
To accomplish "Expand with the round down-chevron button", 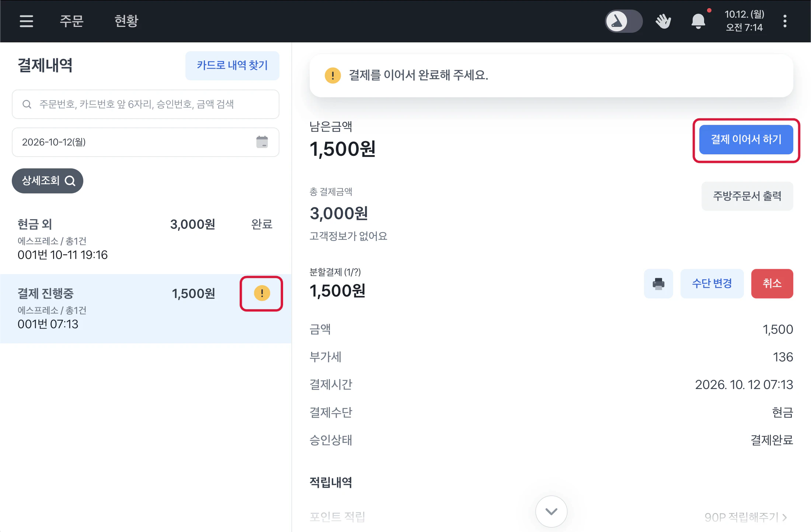I will (551, 511).
